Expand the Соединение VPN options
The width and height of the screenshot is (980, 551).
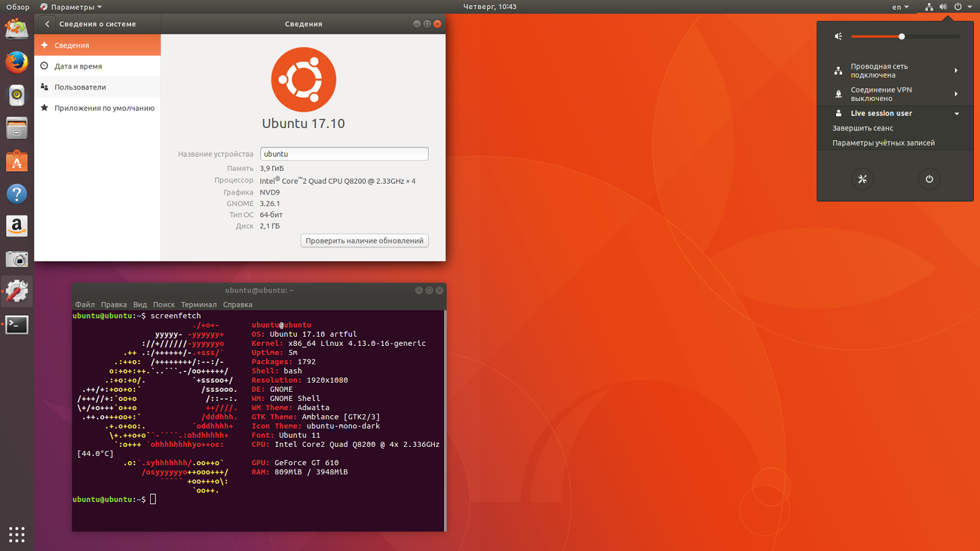pos(956,94)
